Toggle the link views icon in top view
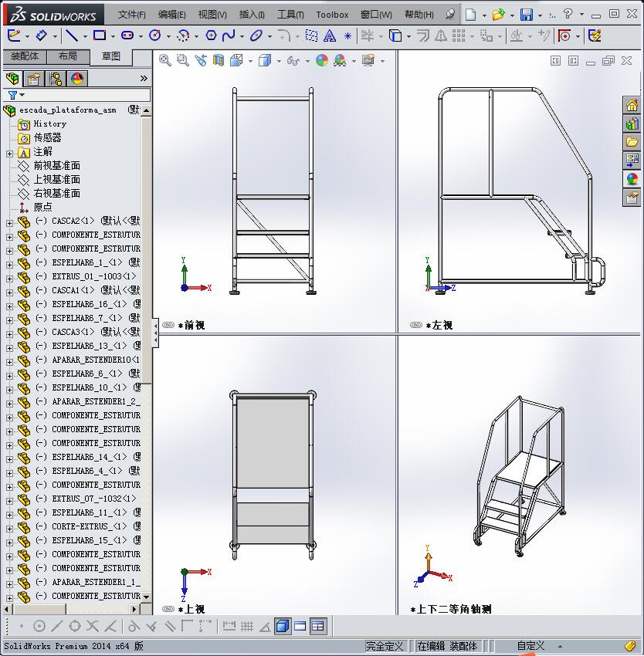644x656 pixels. click(168, 609)
